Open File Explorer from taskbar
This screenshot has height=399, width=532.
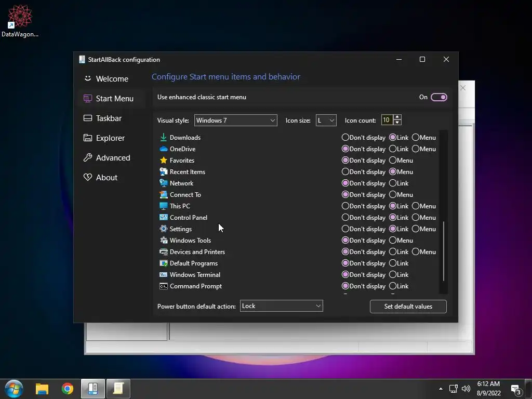click(42, 389)
